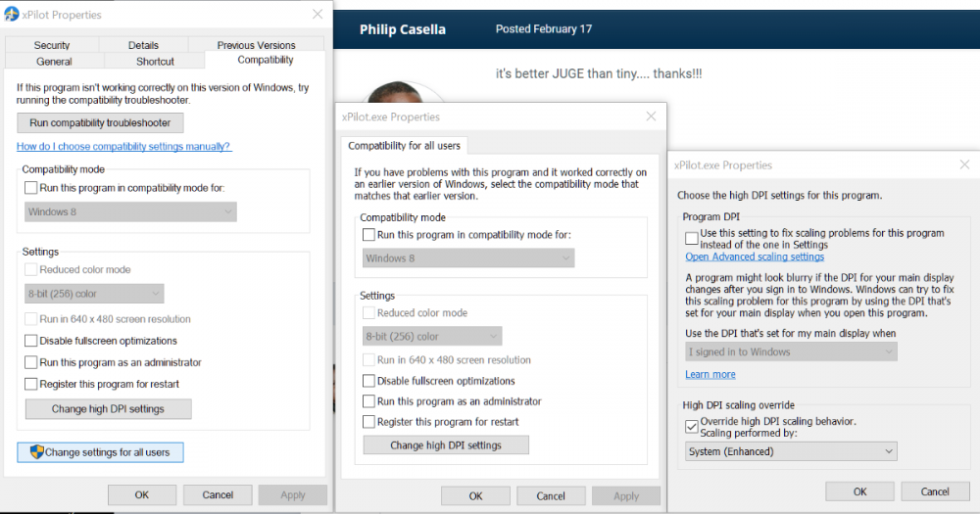Image resolution: width=980 pixels, height=514 pixels.
Task: Click the Philip Casella author name
Action: tap(403, 29)
